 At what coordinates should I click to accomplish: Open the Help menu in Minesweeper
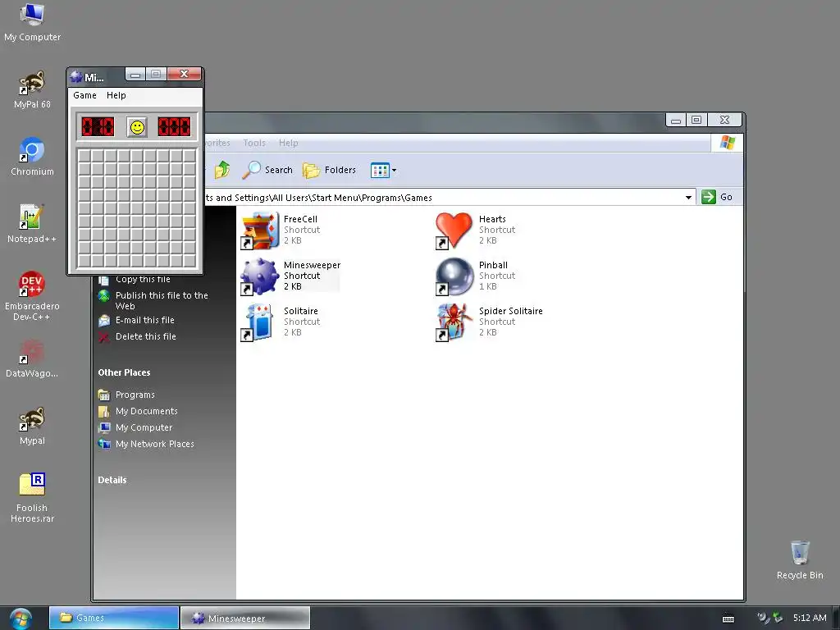coord(116,95)
